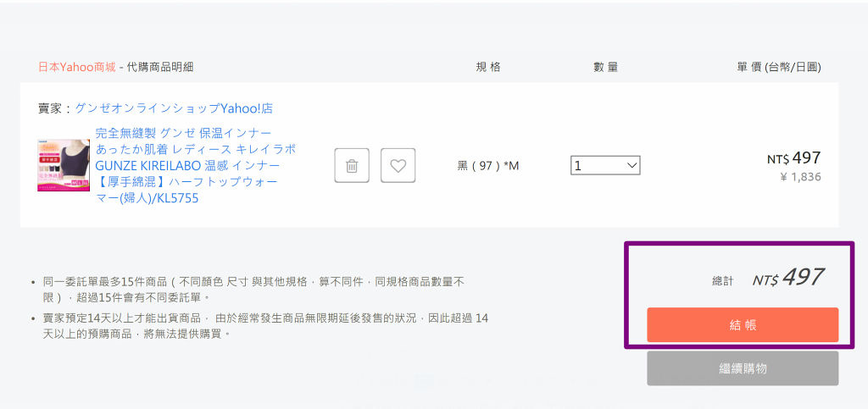Image resolution: width=868 pixels, height=409 pixels.
Task: Select the 規格 column header
Action: (x=487, y=67)
